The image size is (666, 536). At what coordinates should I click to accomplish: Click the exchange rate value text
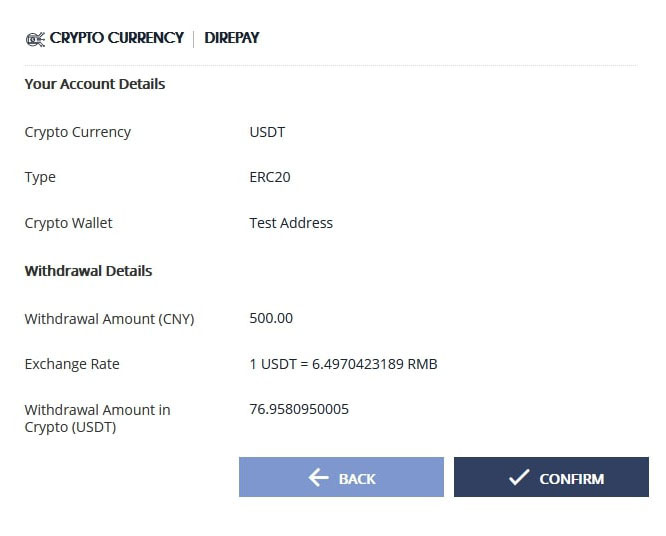[343, 364]
